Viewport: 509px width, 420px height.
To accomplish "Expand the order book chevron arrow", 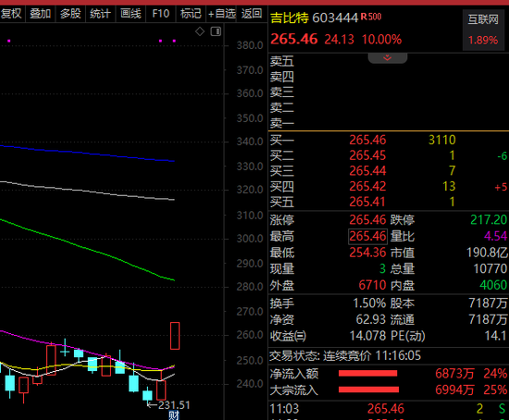I will click(387, 58).
